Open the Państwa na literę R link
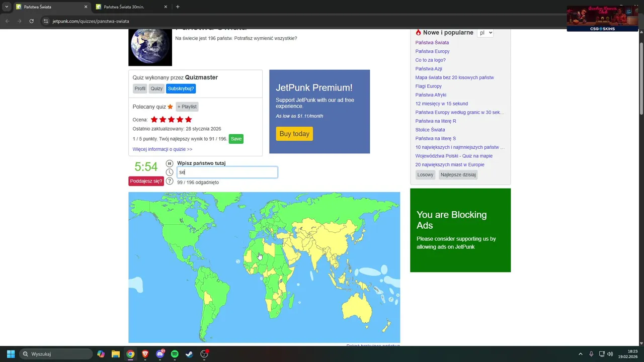Viewport: 644px width, 362px height. coord(436,121)
